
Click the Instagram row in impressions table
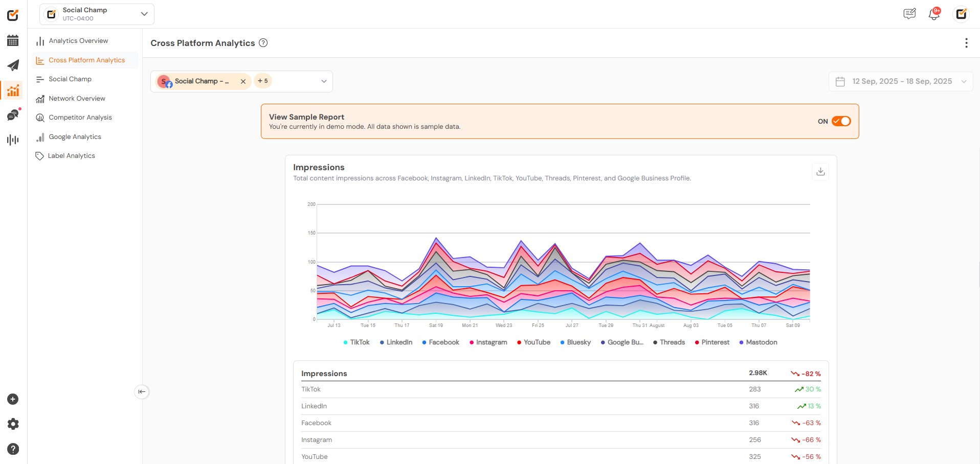(x=561, y=440)
